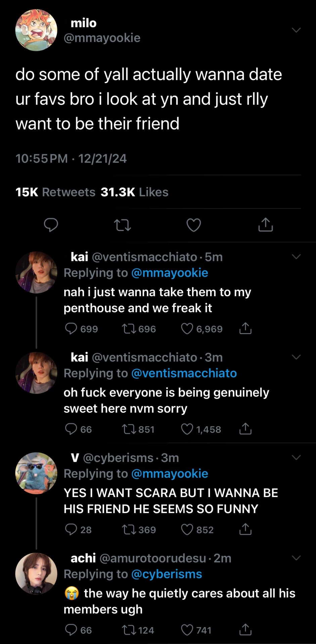Screen dimensions: 316x644
Task: Reply to kai's penthouse tweet
Action: (71, 329)
